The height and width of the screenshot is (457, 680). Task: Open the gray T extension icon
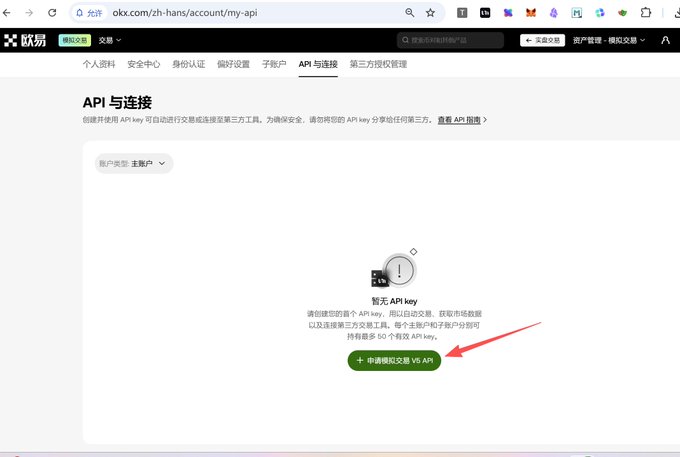[462, 13]
